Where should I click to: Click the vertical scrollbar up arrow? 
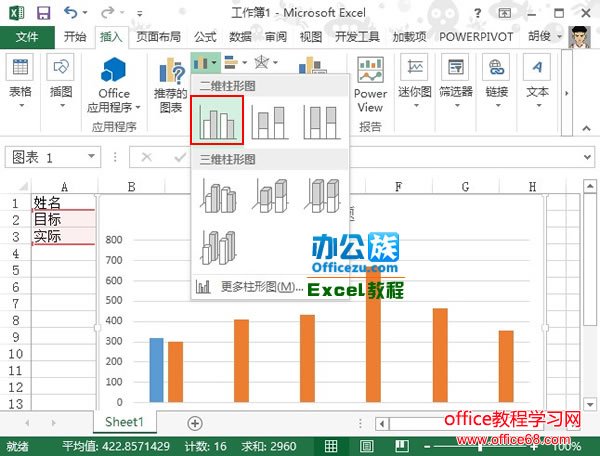tap(590, 186)
